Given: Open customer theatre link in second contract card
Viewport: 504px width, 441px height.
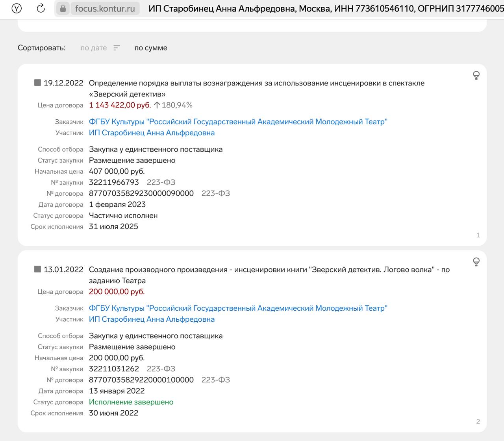Looking at the screenshot, I should 238,308.
